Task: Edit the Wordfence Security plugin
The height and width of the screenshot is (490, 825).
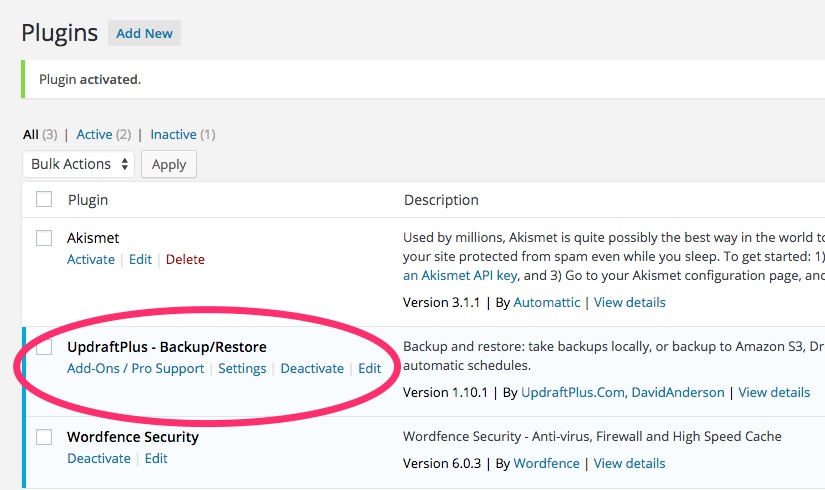Action: [x=156, y=458]
